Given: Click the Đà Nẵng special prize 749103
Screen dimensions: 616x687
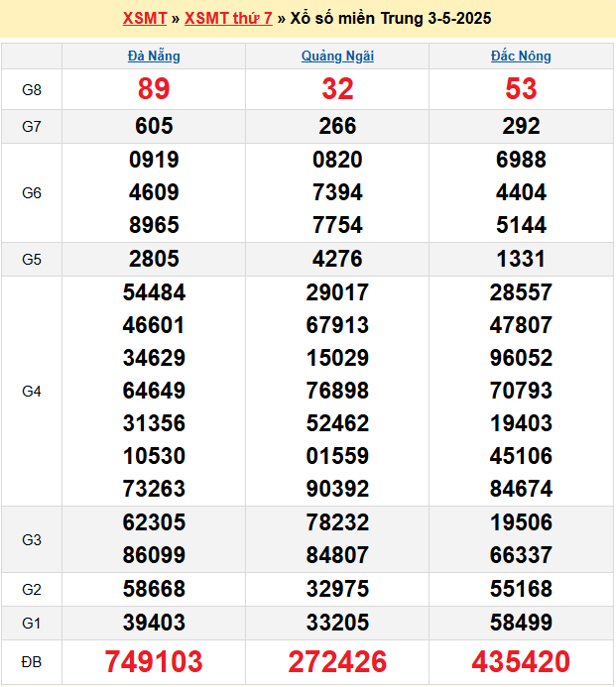Looking at the screenshot, I should coord(154,662).
